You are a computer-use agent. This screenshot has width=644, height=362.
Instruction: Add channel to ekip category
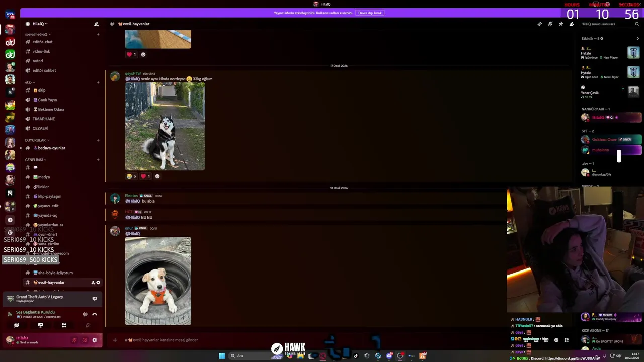pyautogui.click(x=98, y=82)
